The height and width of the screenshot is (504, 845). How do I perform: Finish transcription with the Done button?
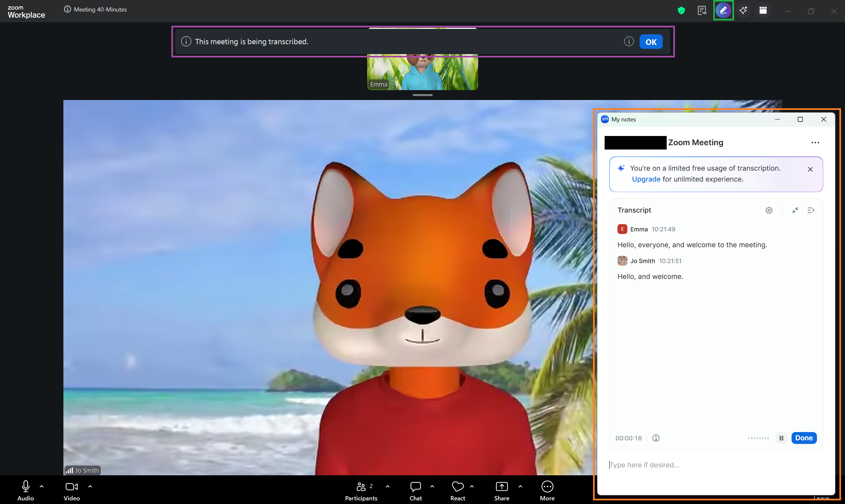point(803,438)
